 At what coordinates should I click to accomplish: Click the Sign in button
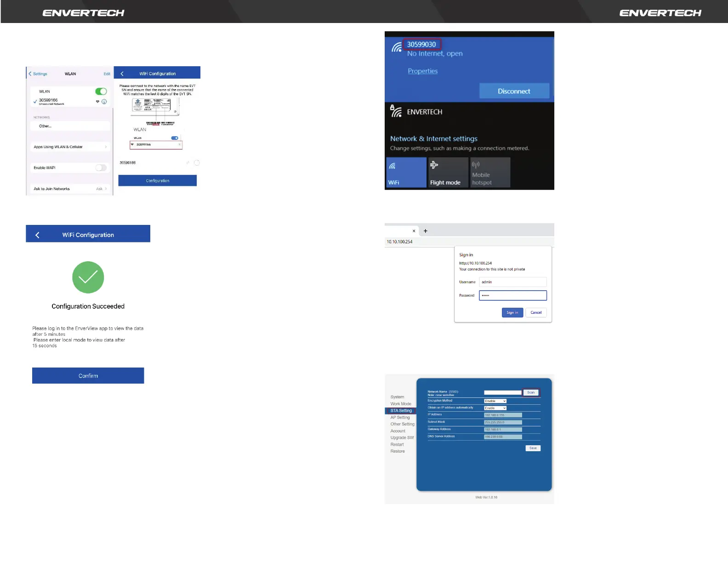coord(512,313)
